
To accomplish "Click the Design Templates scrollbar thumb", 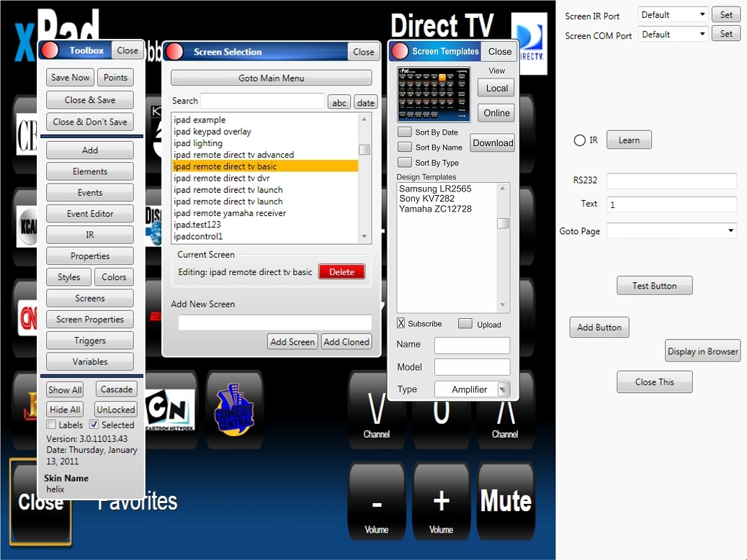I will (503, 223).
